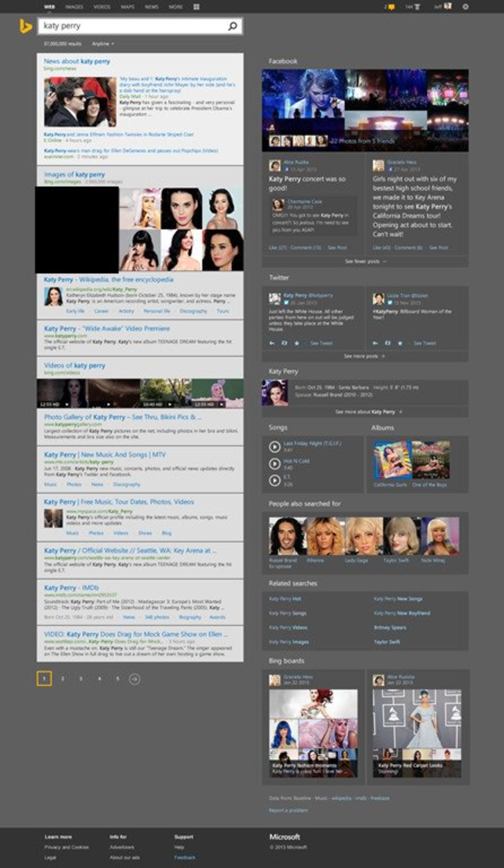Click related search Katy Perry New Boyfriend
The height and width of the screenshot is (868, 504).
pos(402,613)
